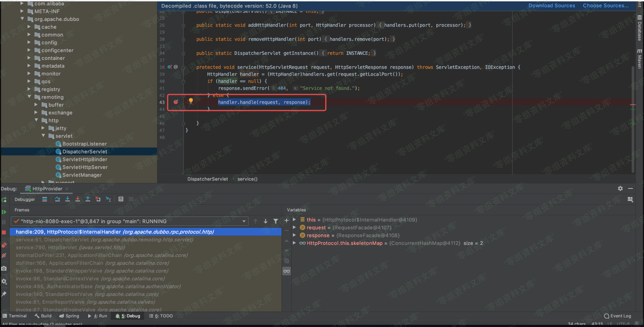Pin the Debug tool window
Image resolution: width=644 pixels, height=327 pixels.
pos(4,294)
